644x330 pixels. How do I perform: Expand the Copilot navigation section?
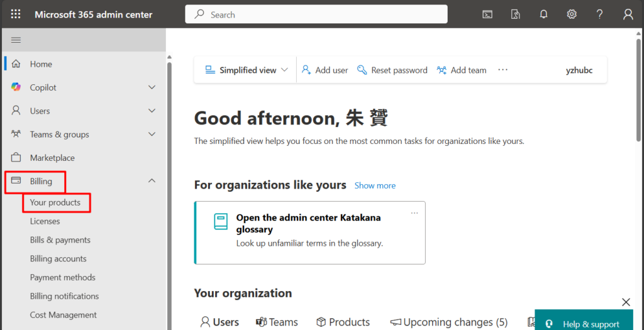click(152, 87)
